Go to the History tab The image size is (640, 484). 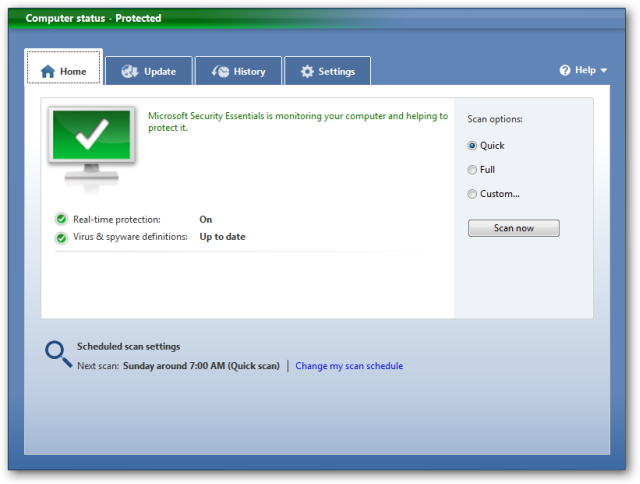[238, 71]
